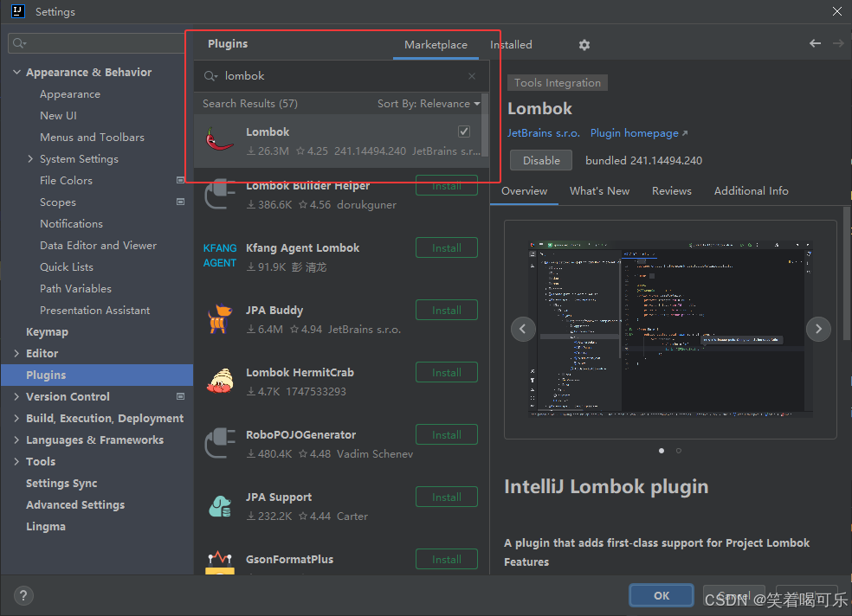This screenshot has height=616, width=852.
Task: Click the Lombok HermitCrab icon
Action: [x=220, y=381]
